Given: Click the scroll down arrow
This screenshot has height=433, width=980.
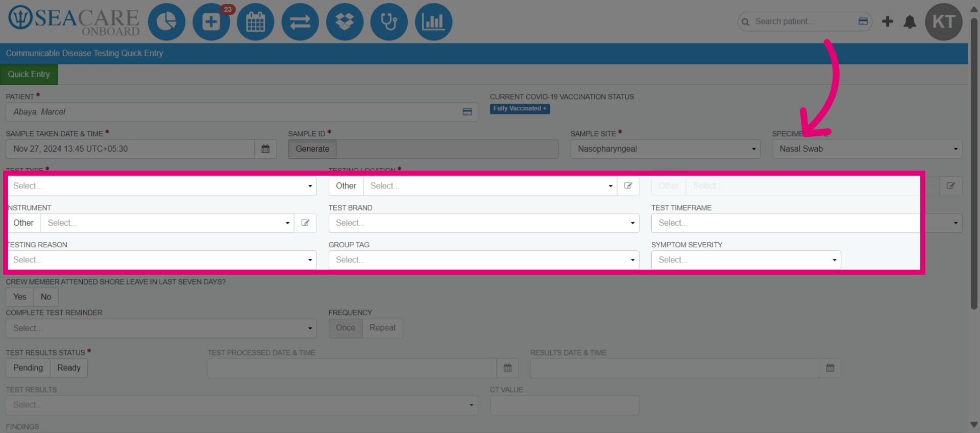Looking at the screenshot, I should 974,425.
